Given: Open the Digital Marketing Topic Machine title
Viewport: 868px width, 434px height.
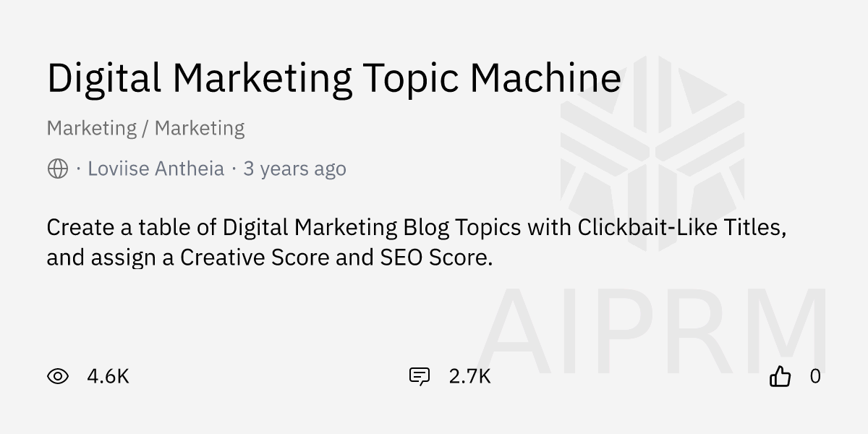Looking at the screenshot, I should pyautogui.click(x=333, y=78).
